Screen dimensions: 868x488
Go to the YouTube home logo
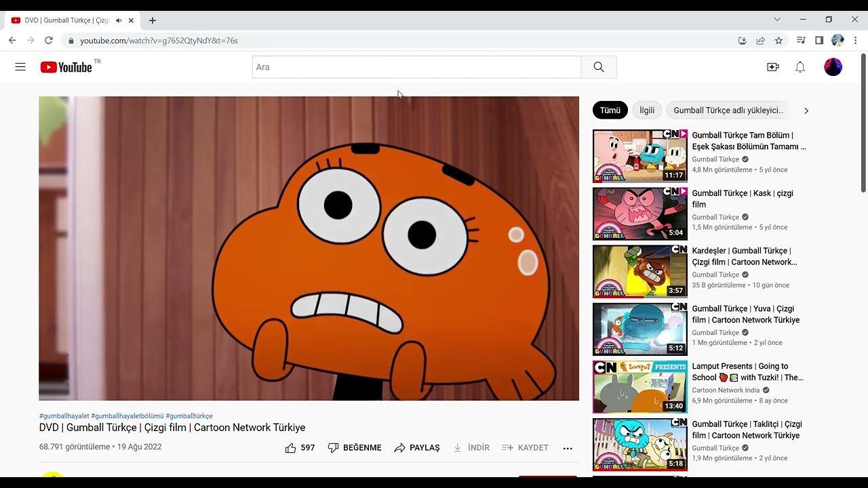point(66,67)
